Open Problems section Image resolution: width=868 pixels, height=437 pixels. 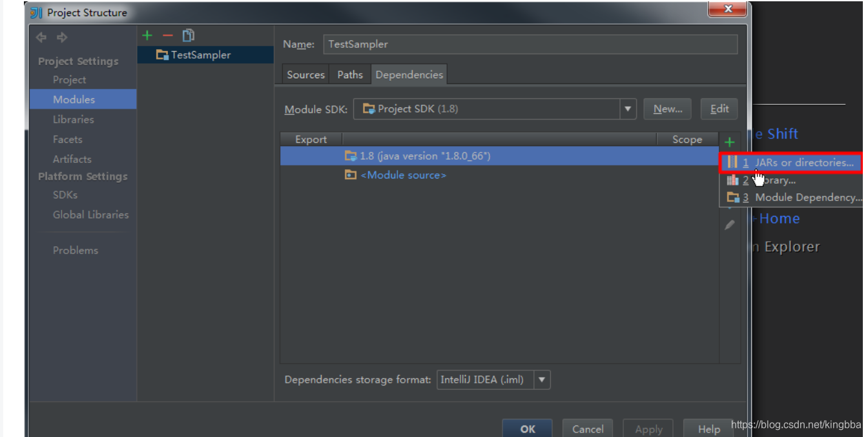75,250
